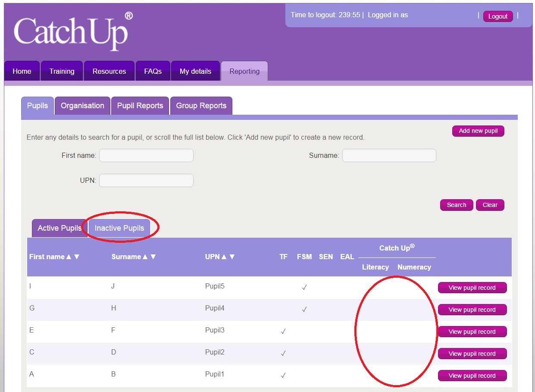535x392 pixels.
Task: Open the FAQs menu tab
Action: pyautogui.click(x=153, y=71)
